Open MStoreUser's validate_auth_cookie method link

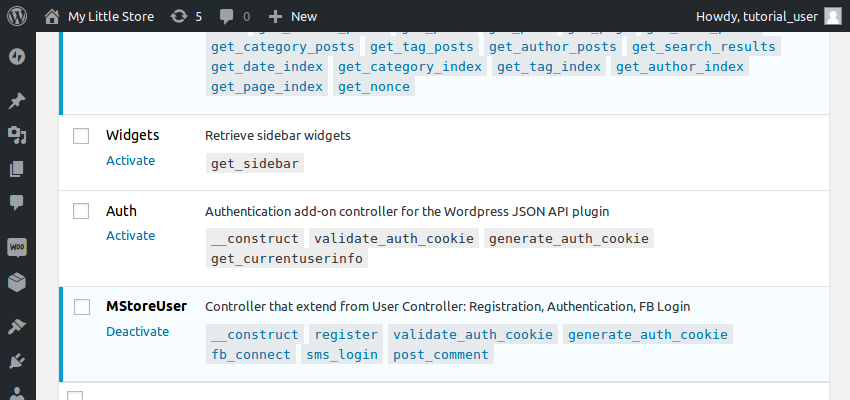pyautogui.click(x=473, y=334)
